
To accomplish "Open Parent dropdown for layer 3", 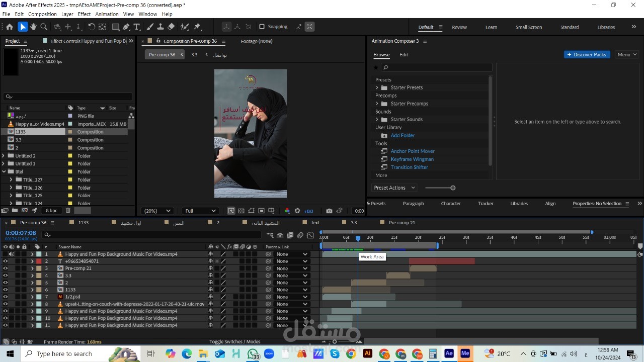I will (x=291, y=268).
